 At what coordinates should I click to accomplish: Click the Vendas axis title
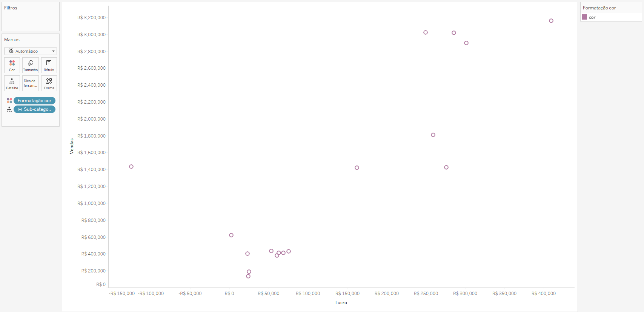(x=72, y=146)
